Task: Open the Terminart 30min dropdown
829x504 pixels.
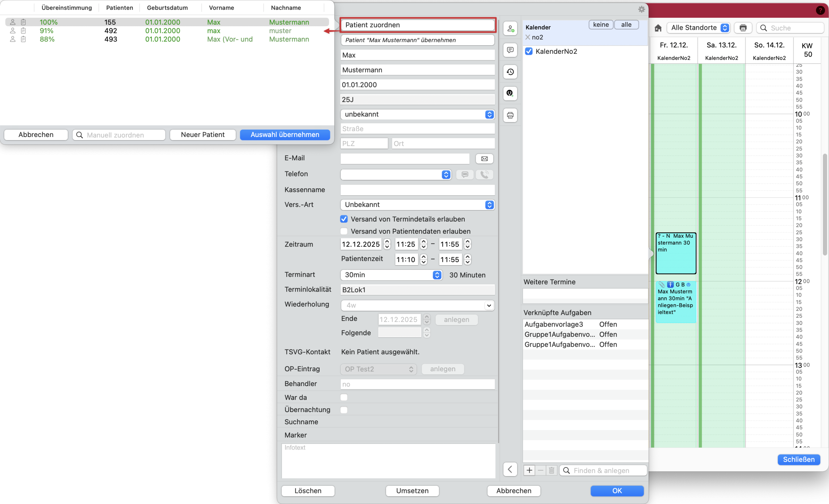Action: tap(437, 275)
